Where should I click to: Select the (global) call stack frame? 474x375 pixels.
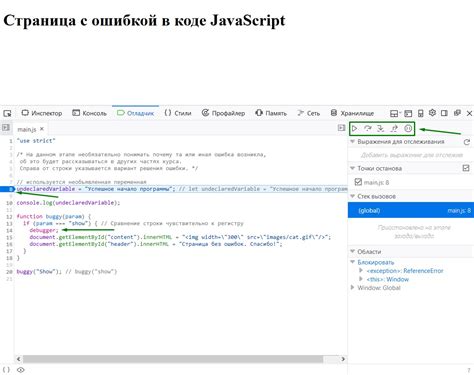click(411, 210)
